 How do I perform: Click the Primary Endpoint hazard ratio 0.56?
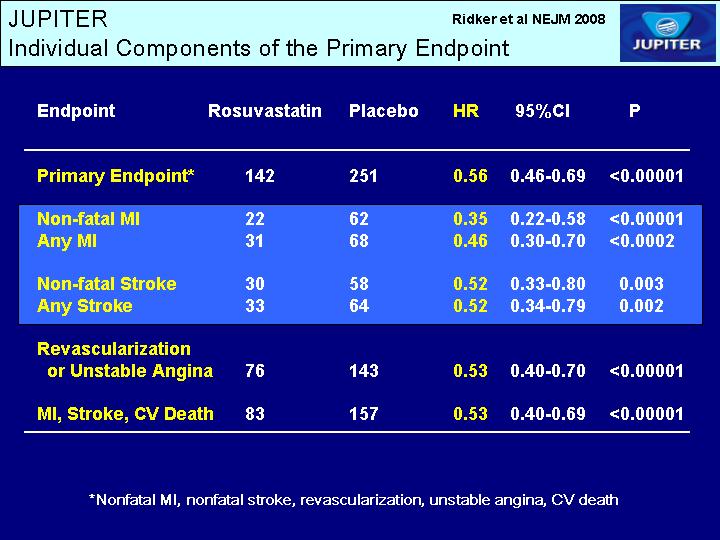(x=470, y=176)
